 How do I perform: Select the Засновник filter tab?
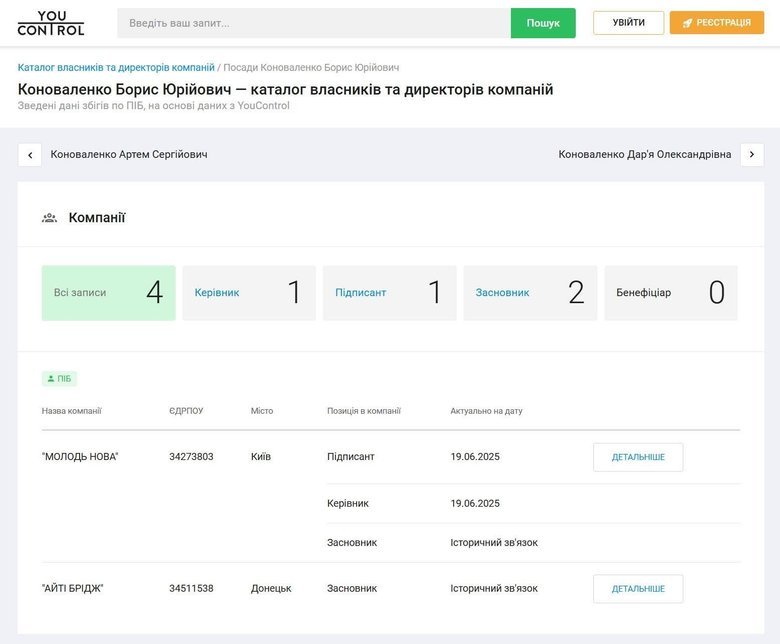tap(530, 293)
